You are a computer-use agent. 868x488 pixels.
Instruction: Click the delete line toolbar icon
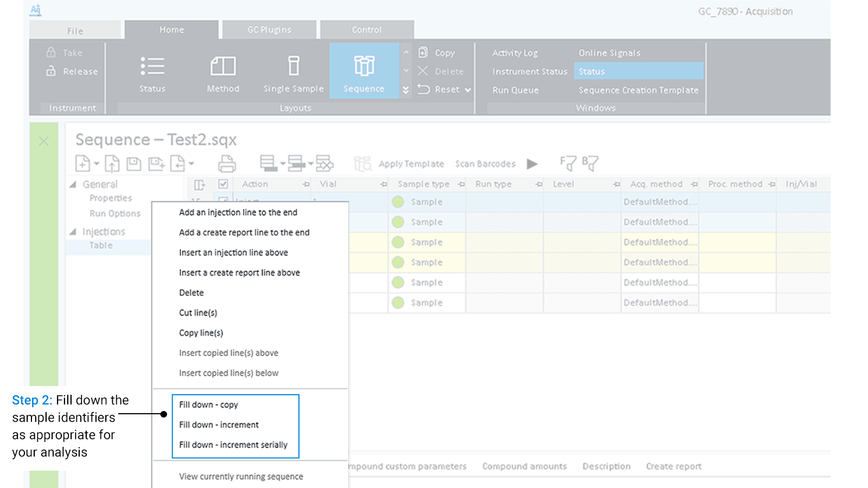click(324, 163)
